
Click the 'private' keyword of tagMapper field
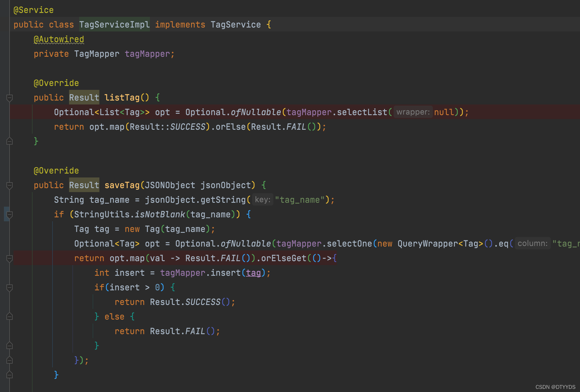click(51, 54)
